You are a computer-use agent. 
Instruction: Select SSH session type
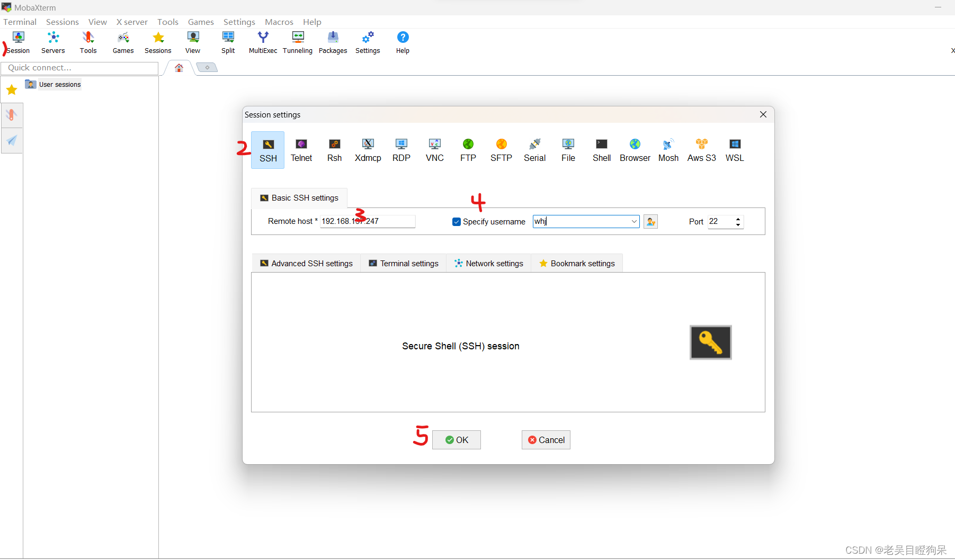point(268,150)
